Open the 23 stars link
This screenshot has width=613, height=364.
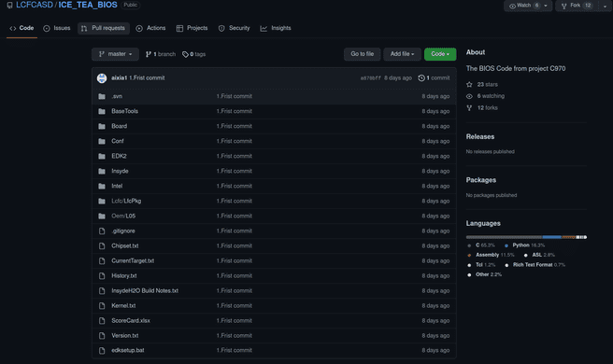[x=482, y=84]
